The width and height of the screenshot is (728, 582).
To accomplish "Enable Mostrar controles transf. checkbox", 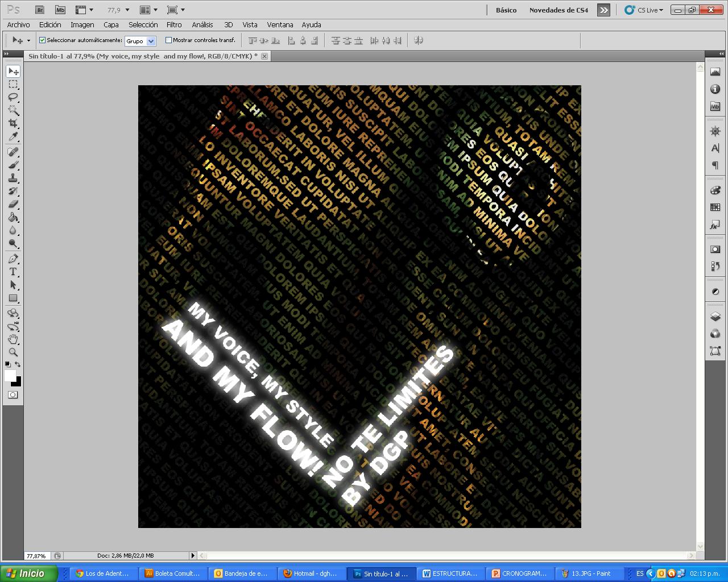I will (x=168, y=40).
